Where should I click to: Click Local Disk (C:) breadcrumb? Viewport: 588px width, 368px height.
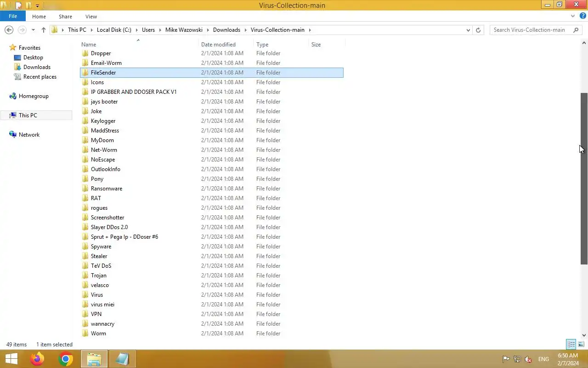114,30
